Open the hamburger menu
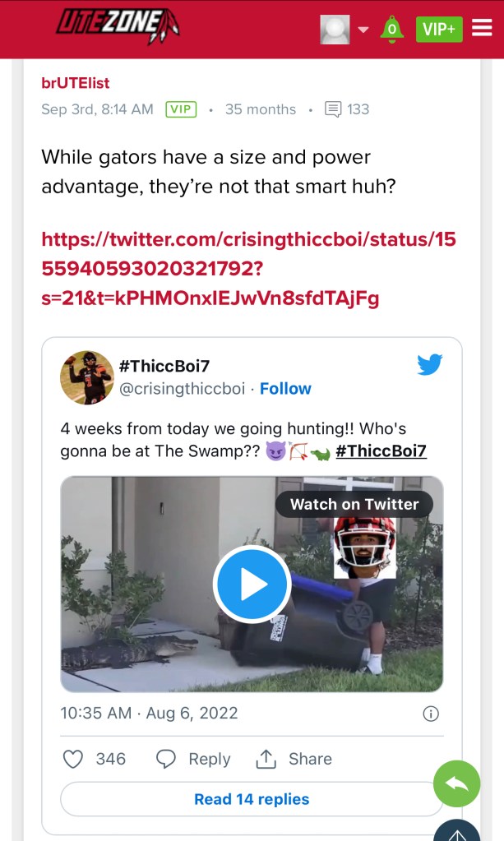The height and width of the screenshot is (841, 504). [x=482, y=29]
